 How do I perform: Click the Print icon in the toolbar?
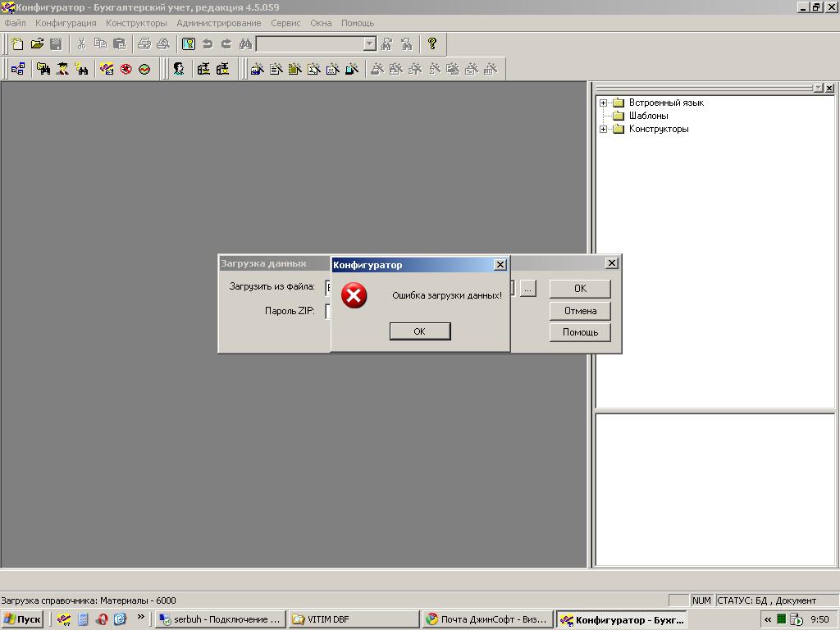click(144, 44)
